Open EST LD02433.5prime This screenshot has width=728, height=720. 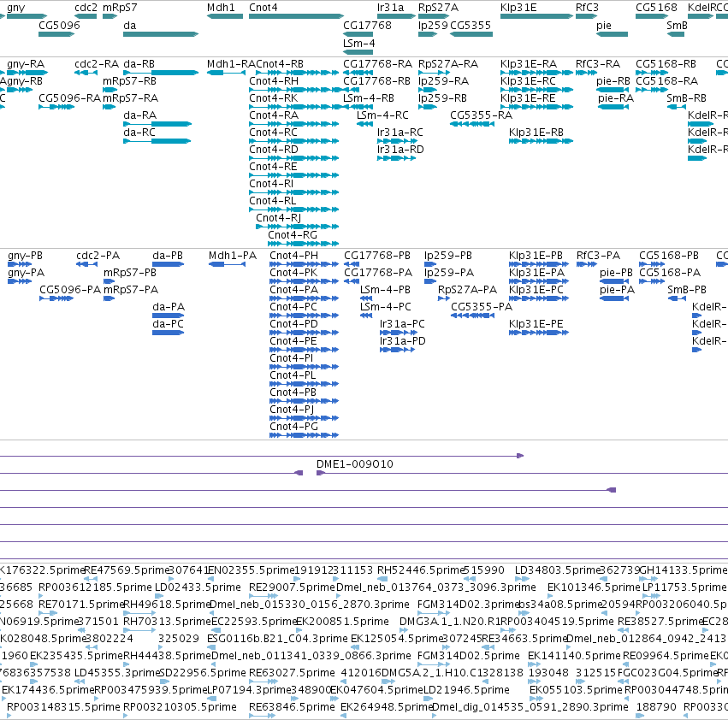point(198,587)
